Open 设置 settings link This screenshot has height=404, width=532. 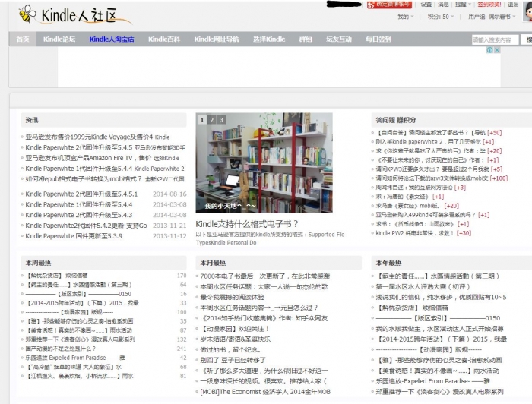point(426,5)
